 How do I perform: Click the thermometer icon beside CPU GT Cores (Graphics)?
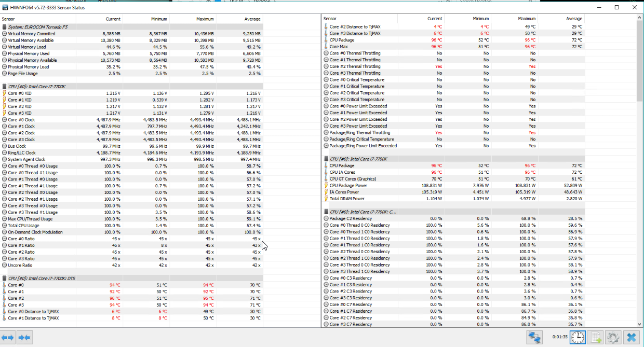point(326,179)
